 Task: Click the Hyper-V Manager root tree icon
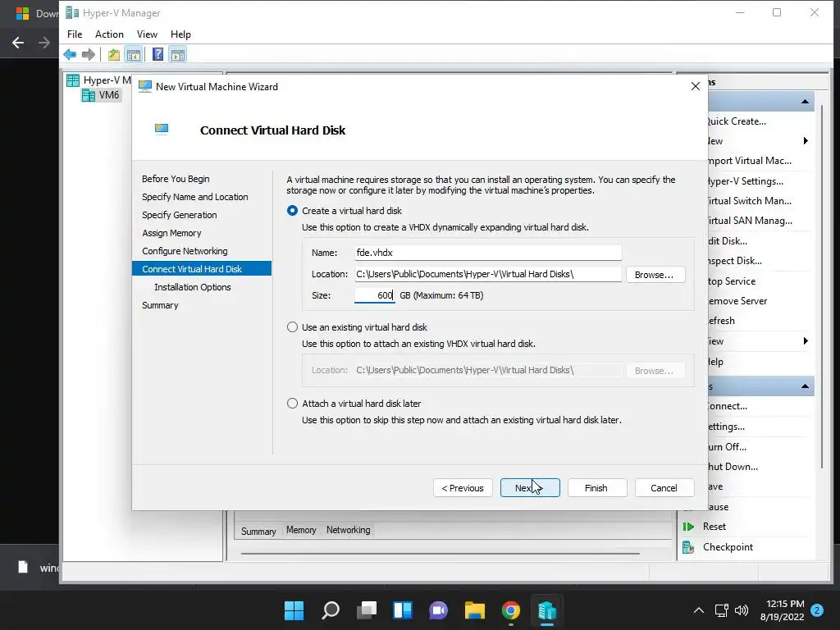pos(73,80)
